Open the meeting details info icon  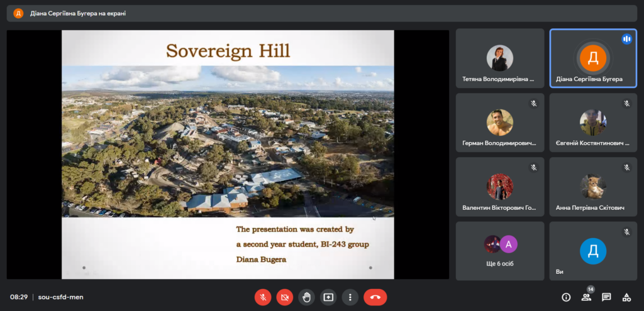click(x=566, y=297)
